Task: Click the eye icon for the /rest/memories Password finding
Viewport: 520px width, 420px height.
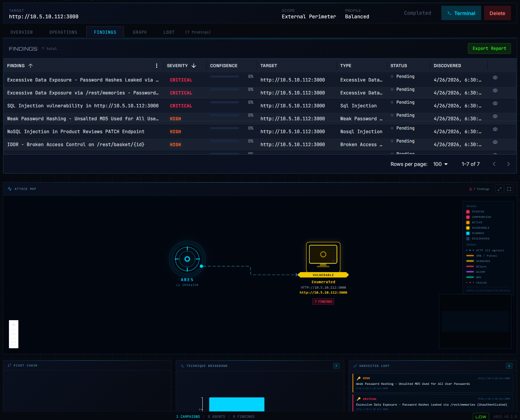Action: click(495, 90)
